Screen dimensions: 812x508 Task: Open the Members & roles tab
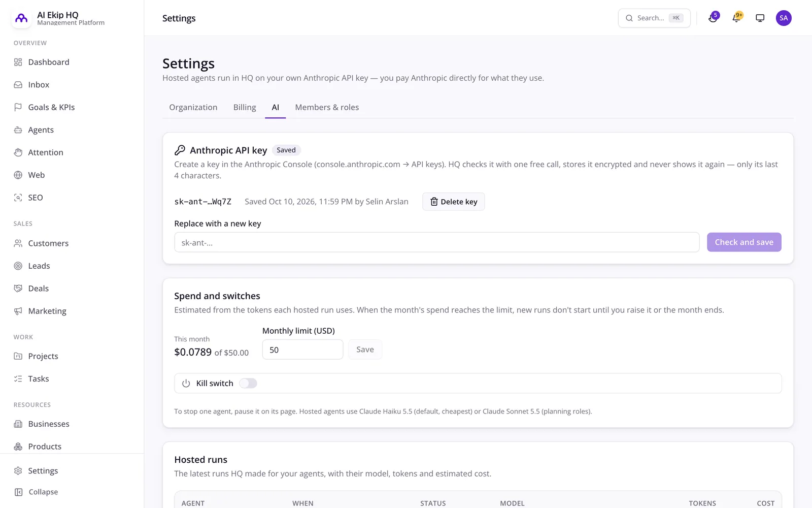(x=327, y=107)
